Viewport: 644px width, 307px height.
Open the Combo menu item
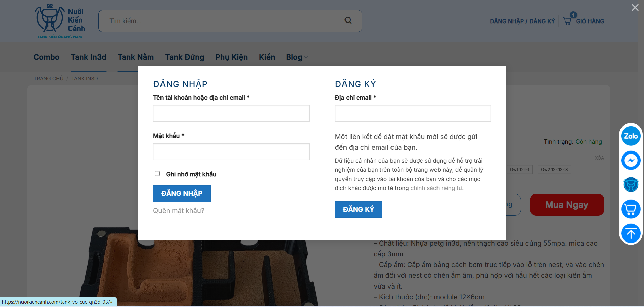(x=46, y=57)
